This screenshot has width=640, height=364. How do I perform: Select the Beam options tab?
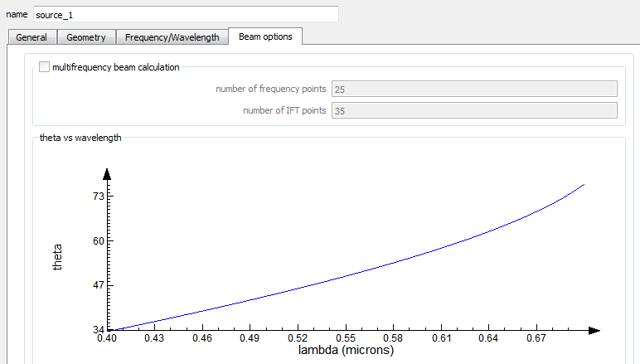[x=265, y=36]
